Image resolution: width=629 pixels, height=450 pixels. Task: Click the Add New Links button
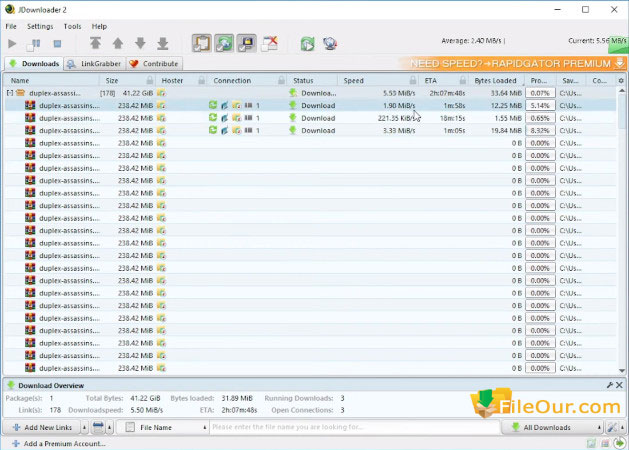[42, 428]
